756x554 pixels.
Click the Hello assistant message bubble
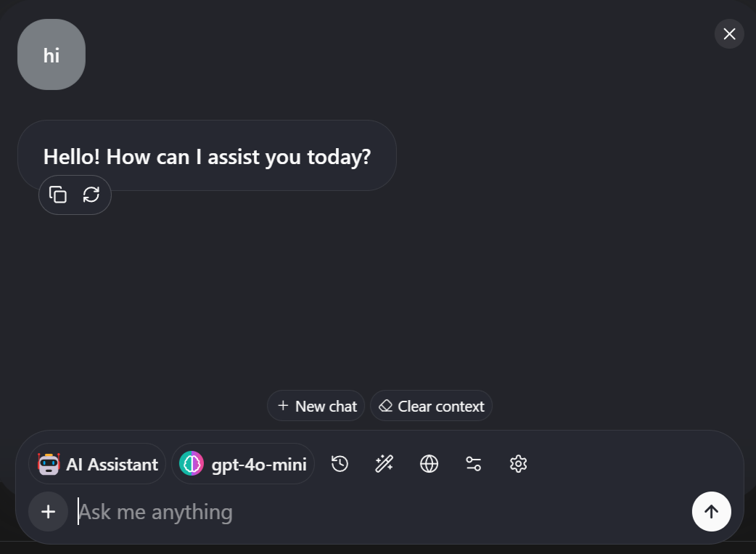[207, 155]
